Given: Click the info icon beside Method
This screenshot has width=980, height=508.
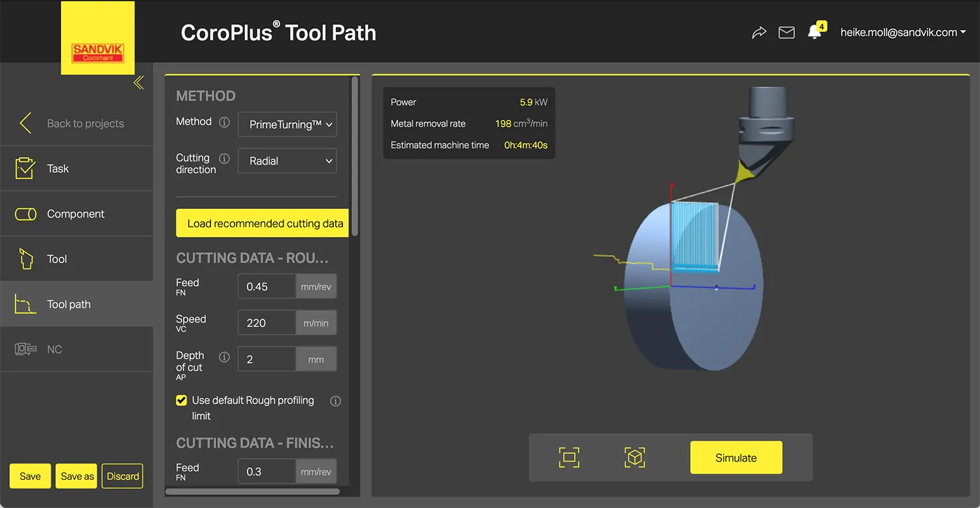Looking at the screenshot, I should point(224,122).
